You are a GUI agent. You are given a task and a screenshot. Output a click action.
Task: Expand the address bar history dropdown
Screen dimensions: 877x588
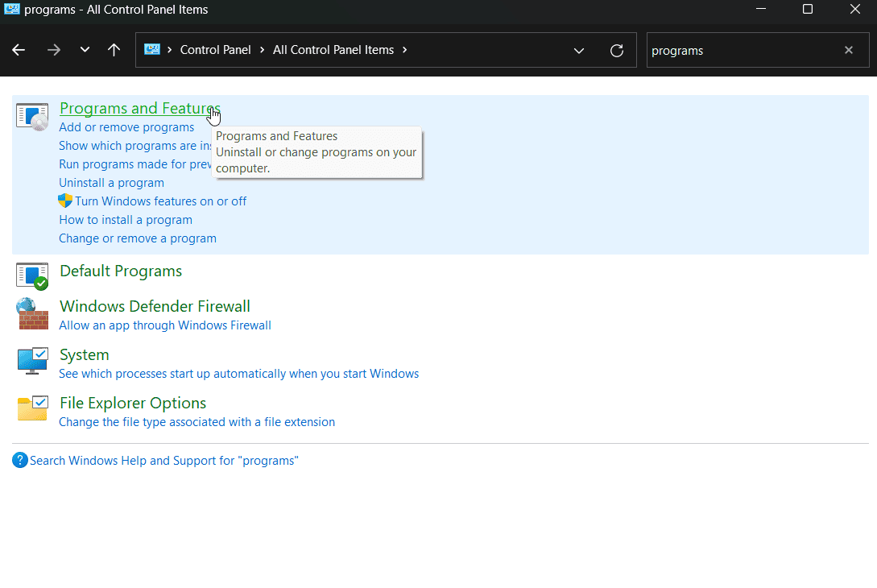(x=579, y=51)
